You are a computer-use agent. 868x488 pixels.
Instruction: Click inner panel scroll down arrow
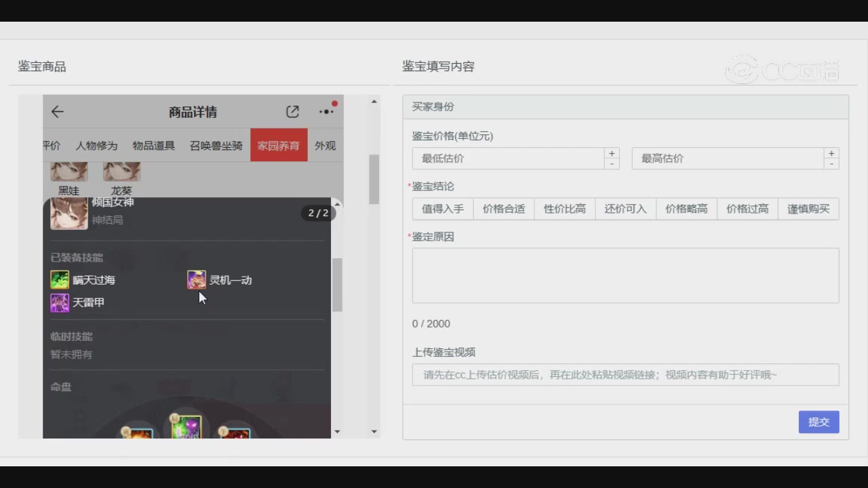coord(337,432)
